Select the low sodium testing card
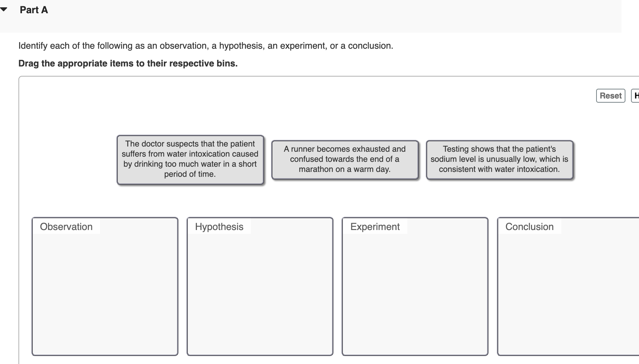Image resolution: width=639 pixels, height=364 pixels. [499, 159]
